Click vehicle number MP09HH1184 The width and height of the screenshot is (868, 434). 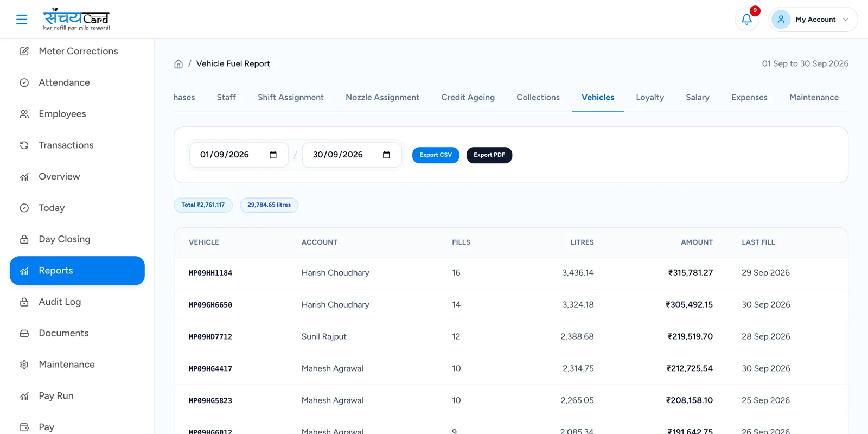pyautogui.click(x=210, y=273)
